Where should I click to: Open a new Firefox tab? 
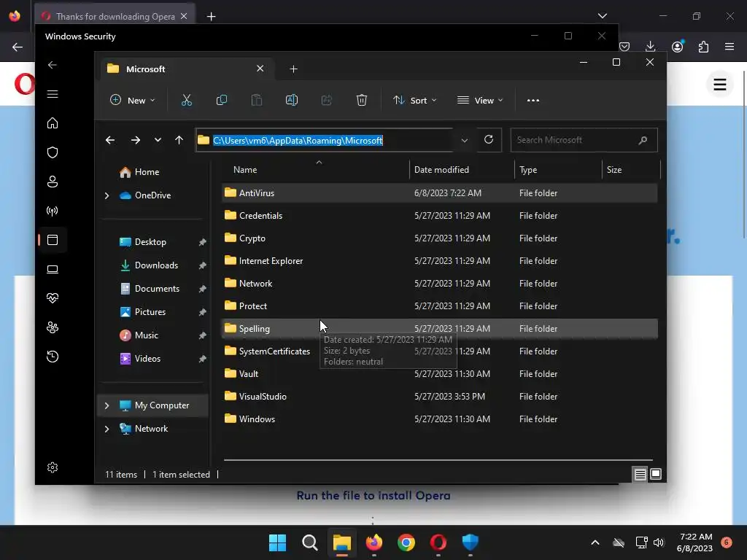[211, 17]
